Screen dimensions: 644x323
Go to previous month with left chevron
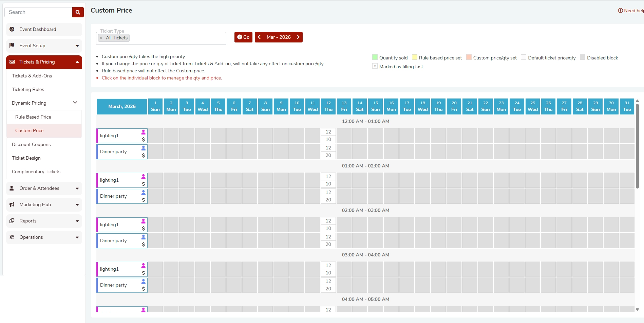click(259, 37)
